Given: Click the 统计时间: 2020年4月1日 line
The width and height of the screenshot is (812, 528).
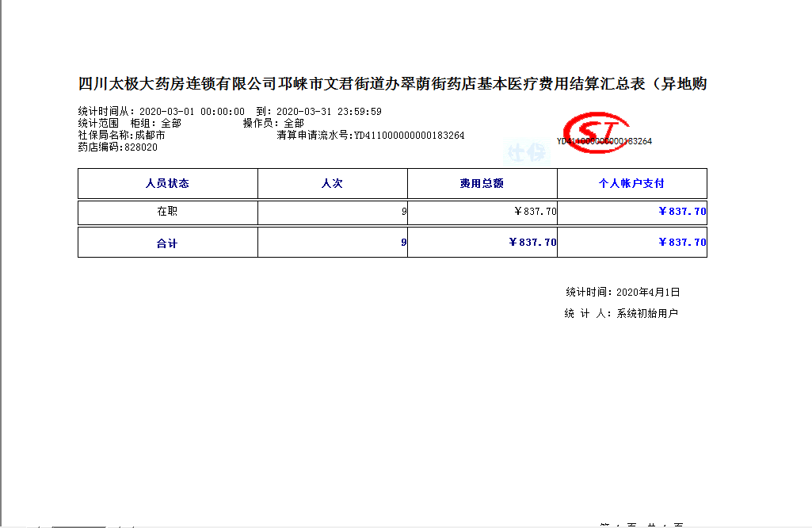Looking at the screenshot, I should click(623, 293).
